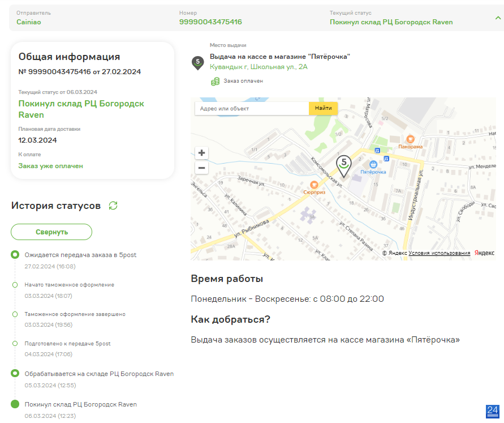Click the Заказ уже оплачен text
This screenshot has height=423, width=504.
[50, 166]
